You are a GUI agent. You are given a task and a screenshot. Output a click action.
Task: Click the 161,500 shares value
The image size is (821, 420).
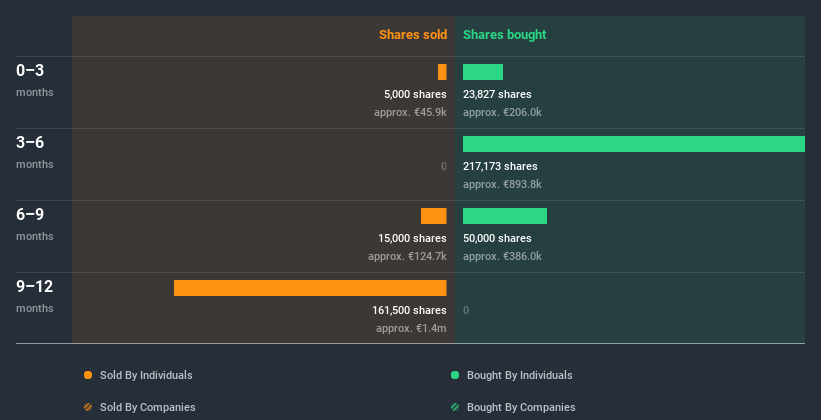click(x=409, y=310)
